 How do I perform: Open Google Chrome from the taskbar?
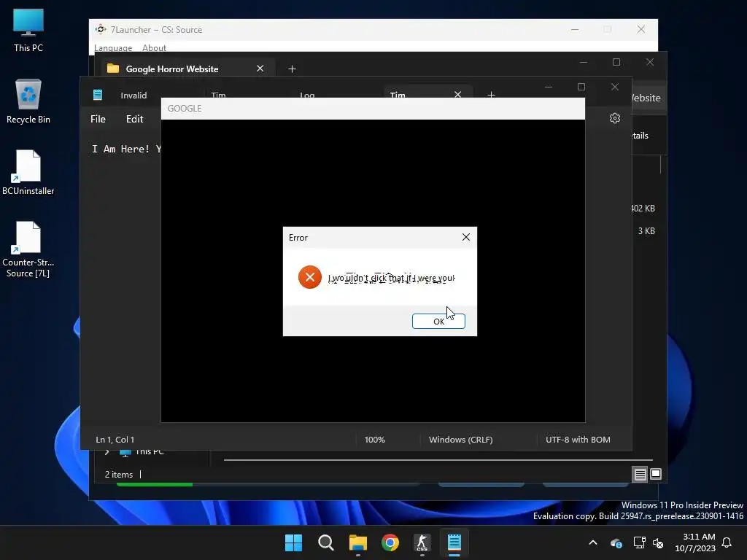tap(390, 542)
